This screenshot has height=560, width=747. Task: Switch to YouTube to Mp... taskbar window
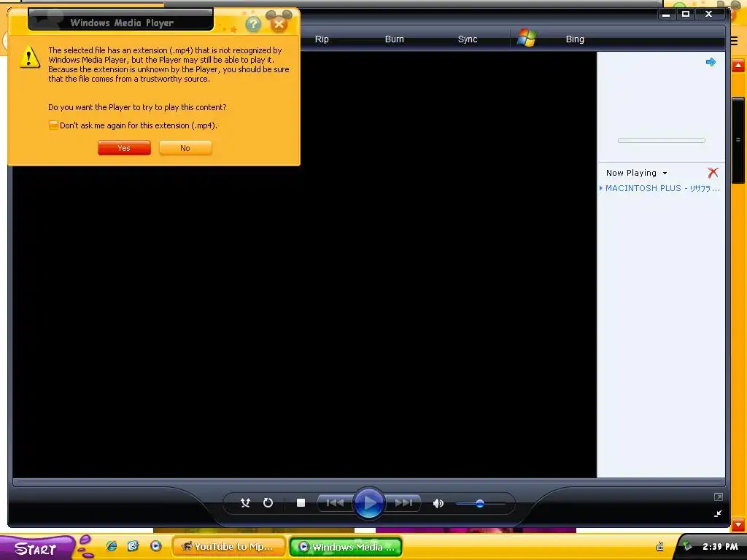[228, 547]
